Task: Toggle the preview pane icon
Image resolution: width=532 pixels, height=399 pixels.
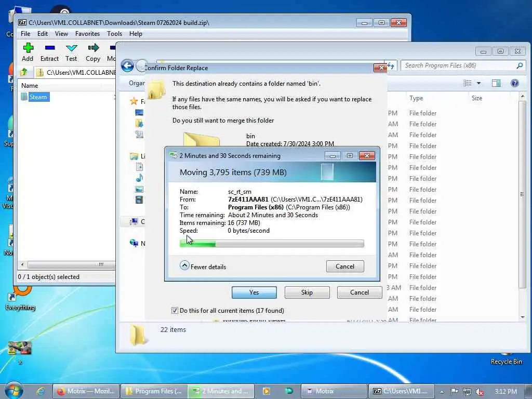Action: pyautogui.click(x=496, y=83)
